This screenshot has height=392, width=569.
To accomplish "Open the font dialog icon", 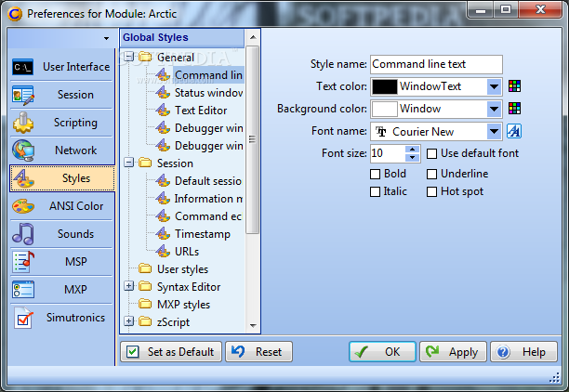I will tap(514, 131).
